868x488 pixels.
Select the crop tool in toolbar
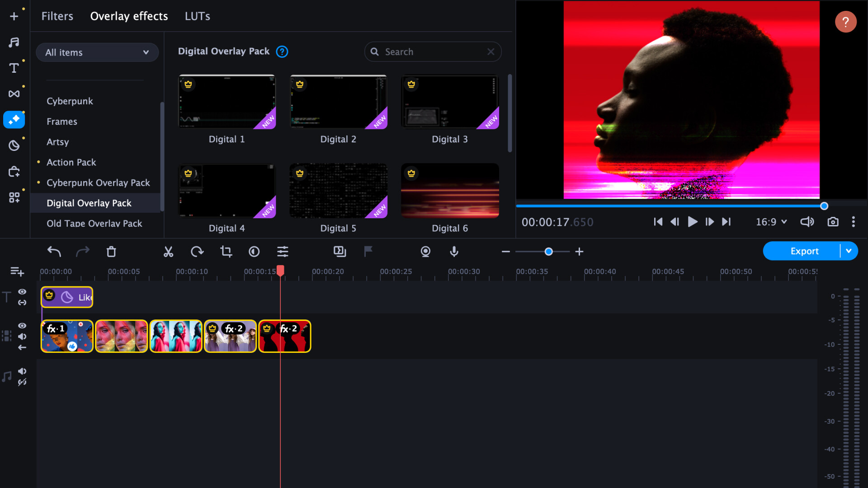(x=225, y=251)
